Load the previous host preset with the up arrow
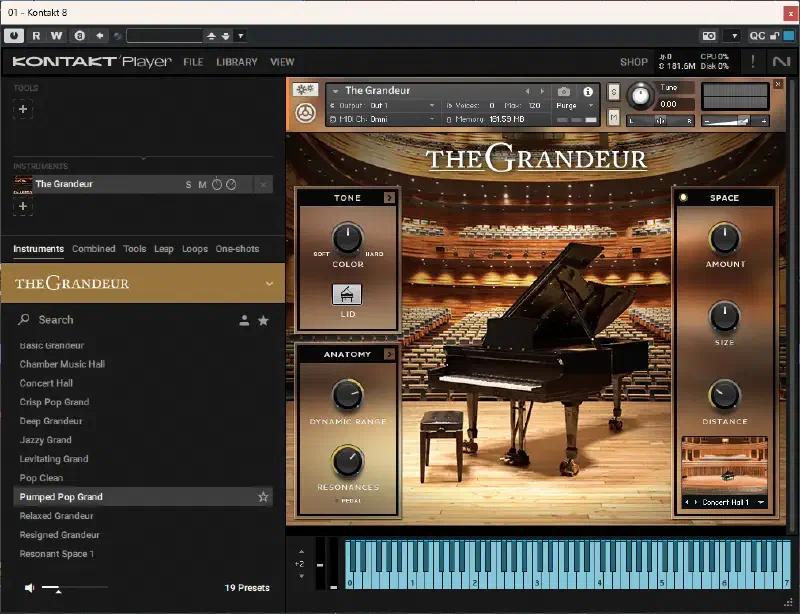 click(x=211, y=36)
